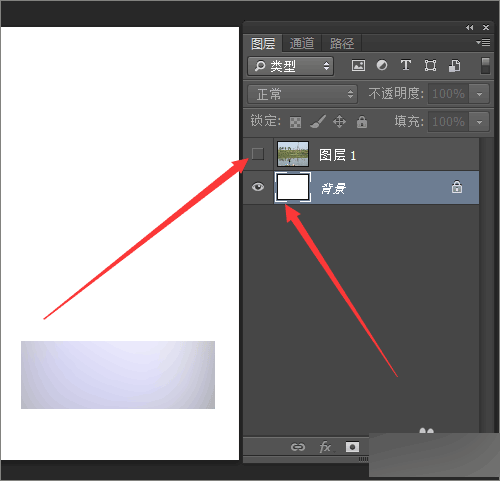Toggle layer filtering switch on right

(485, 65)
